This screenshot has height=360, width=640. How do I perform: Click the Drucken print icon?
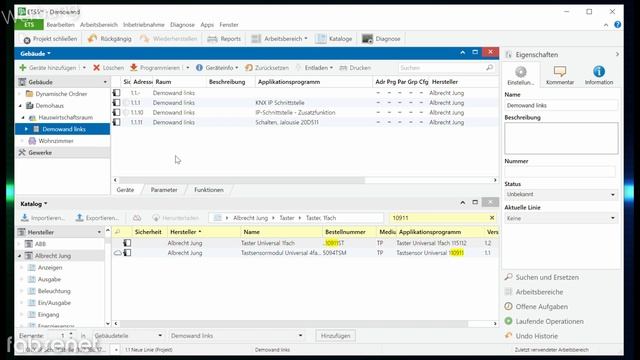coord(343,68)
